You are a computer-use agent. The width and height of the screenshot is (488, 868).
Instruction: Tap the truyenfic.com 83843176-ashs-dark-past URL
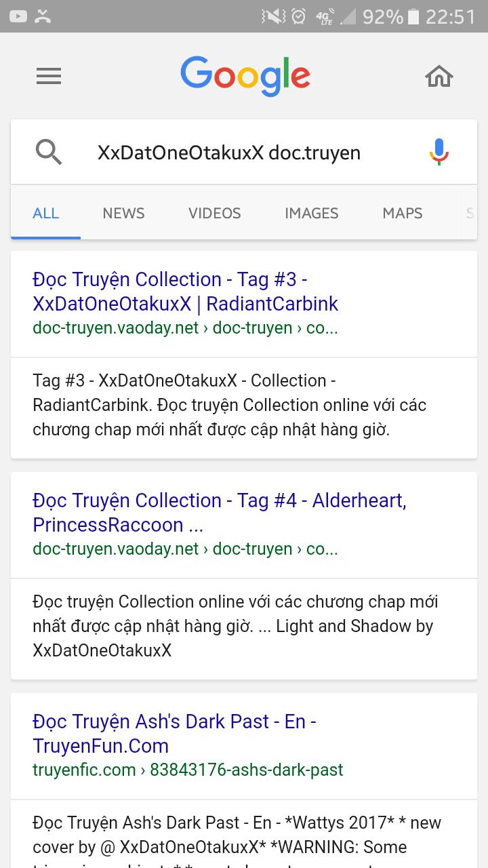coord(188,770)
